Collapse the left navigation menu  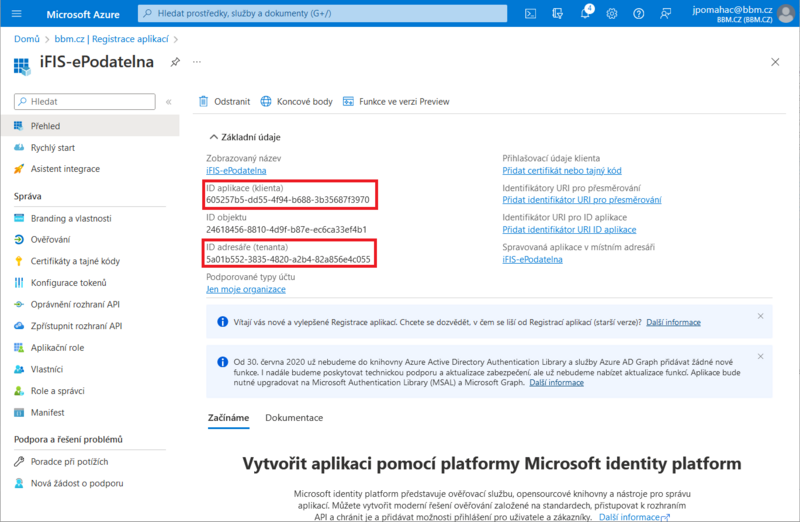(168, 102)
